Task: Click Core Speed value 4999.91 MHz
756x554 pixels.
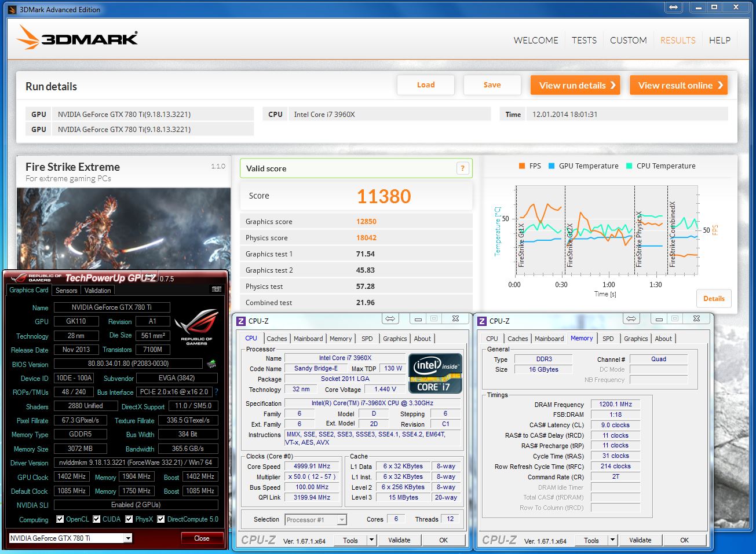Action: [312, 467]
